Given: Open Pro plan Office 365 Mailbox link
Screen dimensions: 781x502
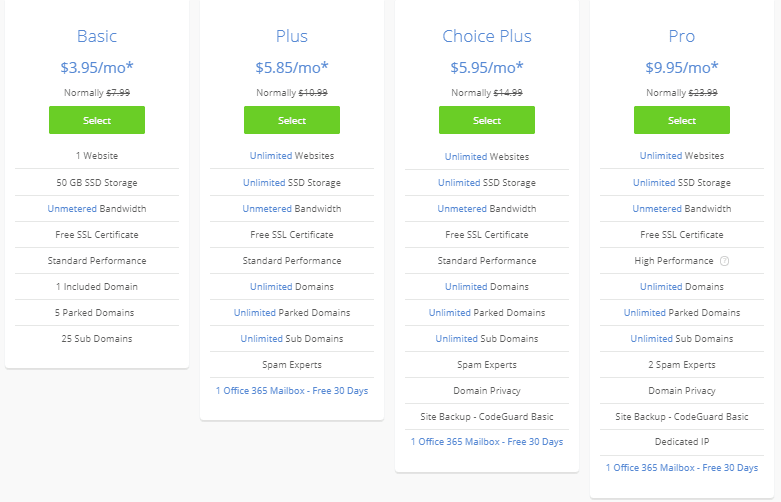Looking at the screenshot, I should coord(682,468).
